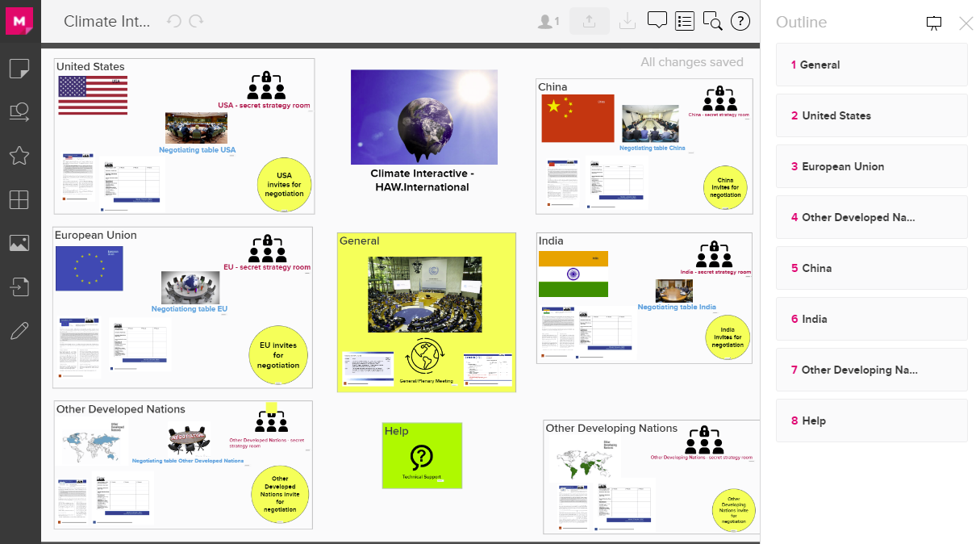Open 'Negotiating table USA' link
Viewport: 980px width, 544px height.
(197, 150)
